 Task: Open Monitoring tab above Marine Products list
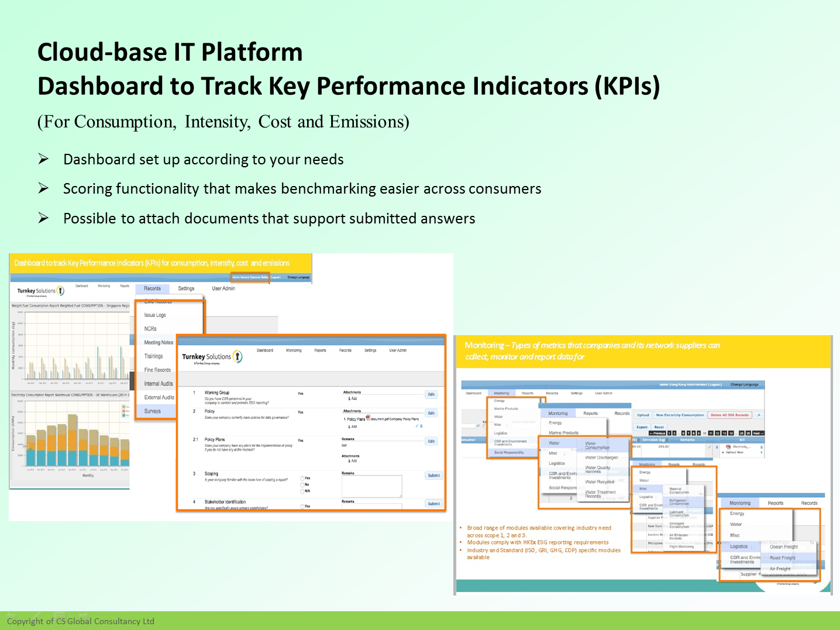click(558, 413)
